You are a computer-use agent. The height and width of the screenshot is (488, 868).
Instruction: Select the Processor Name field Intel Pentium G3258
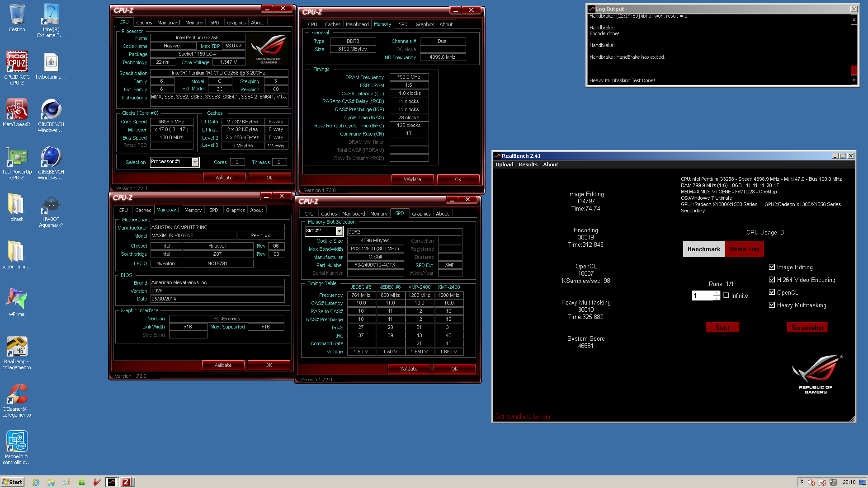[198, 38]
